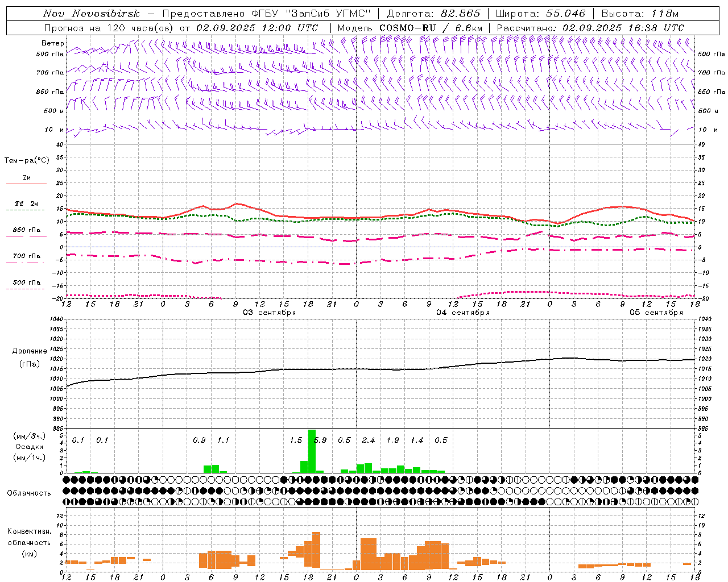Click the '05 сентября' date label
This screenshot has height=582, width=728.
656,313
